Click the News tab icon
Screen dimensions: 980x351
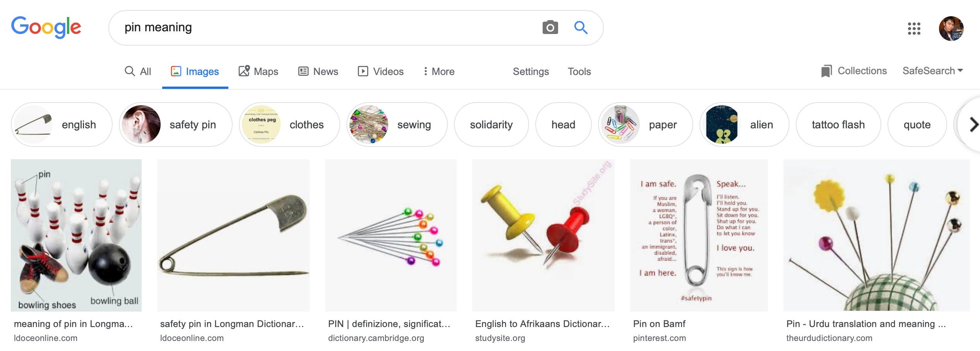303,71
